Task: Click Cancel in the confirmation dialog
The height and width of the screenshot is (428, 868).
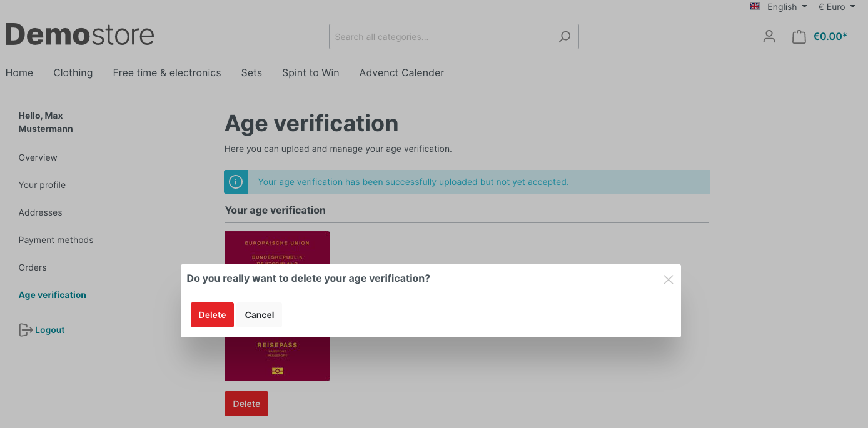Action: point(260,315)
